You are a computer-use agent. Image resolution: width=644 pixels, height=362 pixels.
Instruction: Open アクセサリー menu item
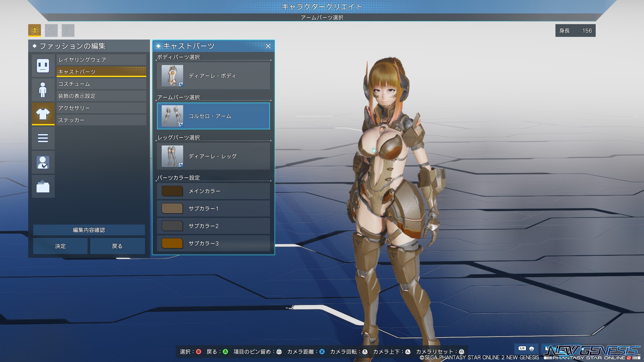point(101,108)
